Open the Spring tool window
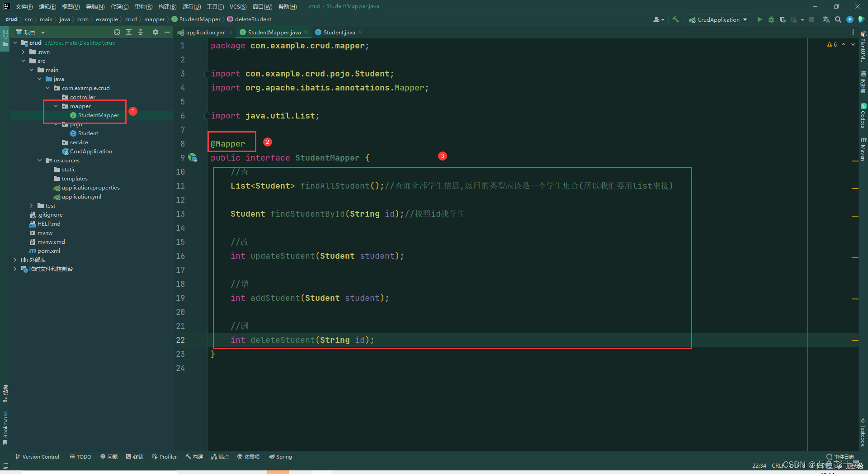The image size is (868, 474). click(x=280, y=457)
